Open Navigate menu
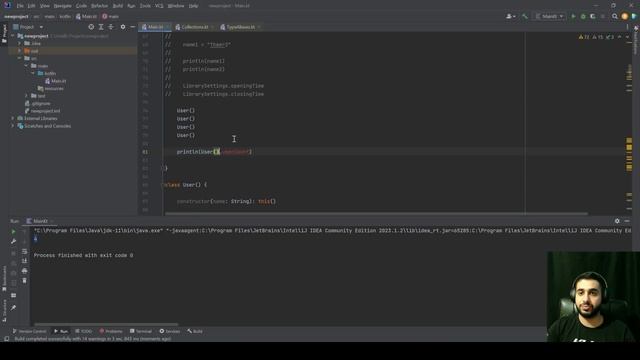The image size is (640, 360). coord(62,6)
